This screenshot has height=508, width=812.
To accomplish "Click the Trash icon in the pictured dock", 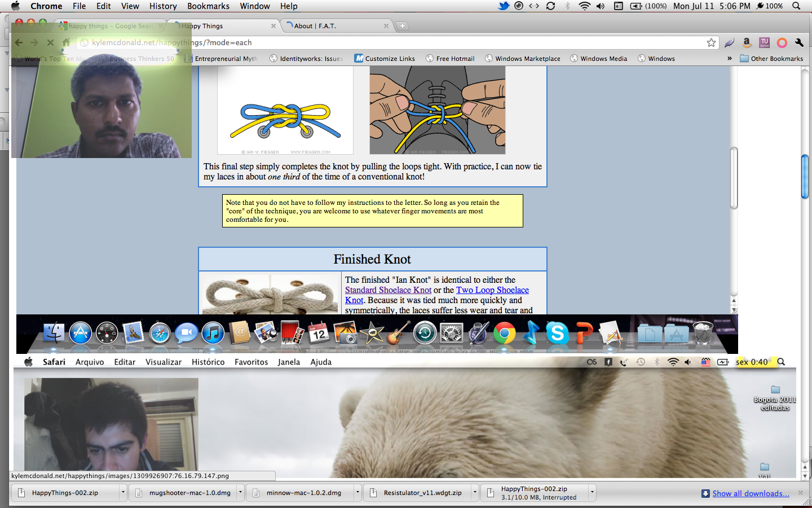I will point(703,333).
